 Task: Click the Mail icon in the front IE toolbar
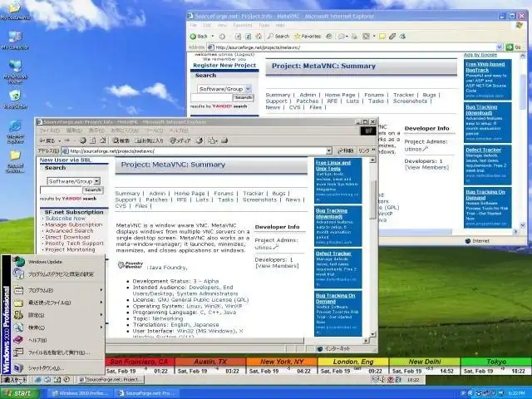click(213, 140)
